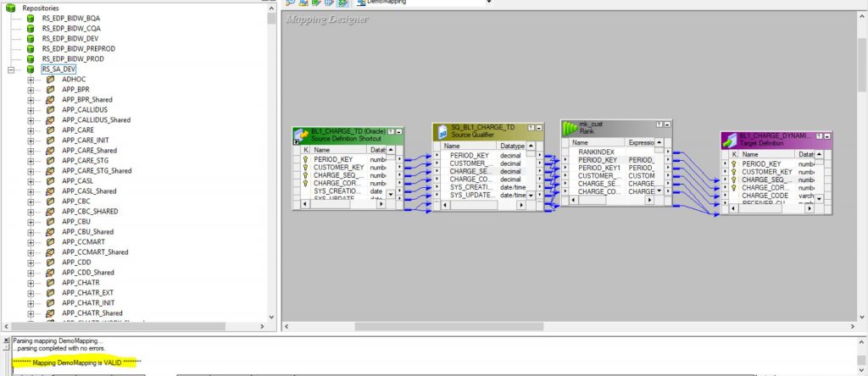Click the Target Definition purple icon
Viewport: 868px width, 376px height.
pyautogui.click(x=730, y=140)
